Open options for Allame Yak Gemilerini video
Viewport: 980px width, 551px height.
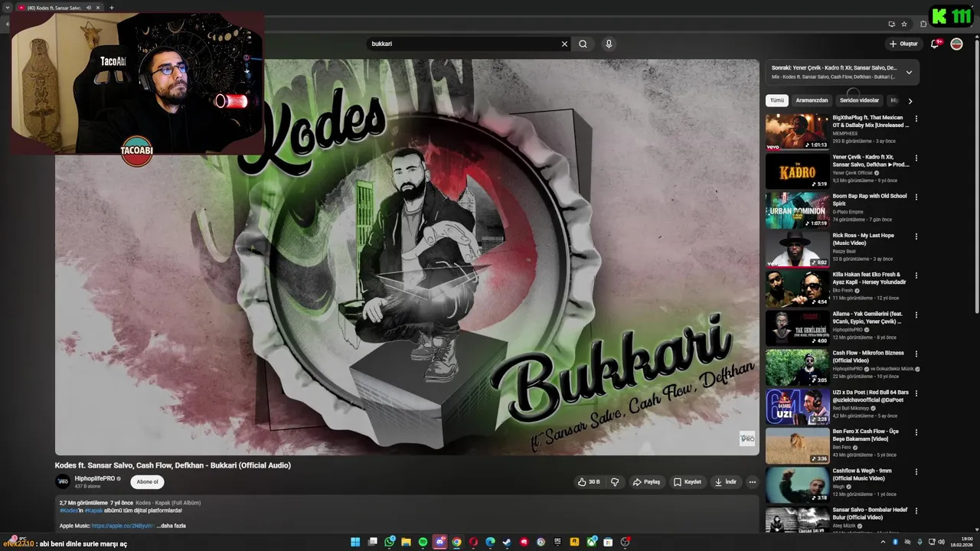[916, 315]
